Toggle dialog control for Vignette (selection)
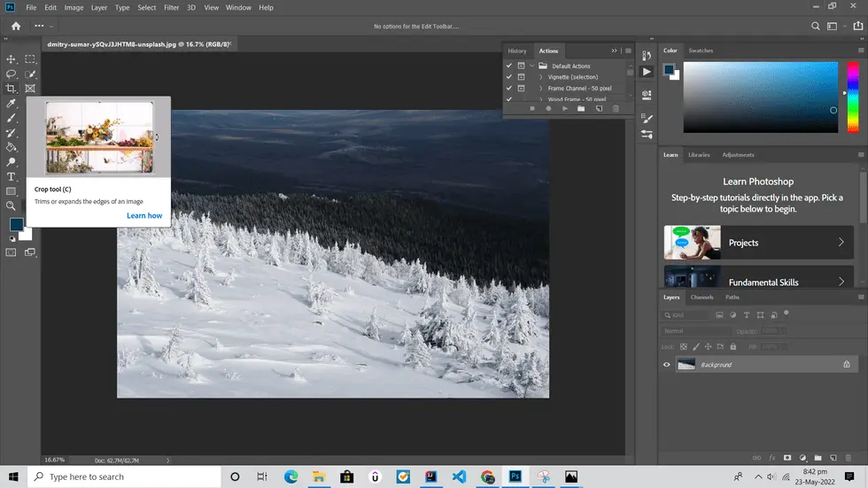This screenshot has width=868, height=488. click(521, 77)
